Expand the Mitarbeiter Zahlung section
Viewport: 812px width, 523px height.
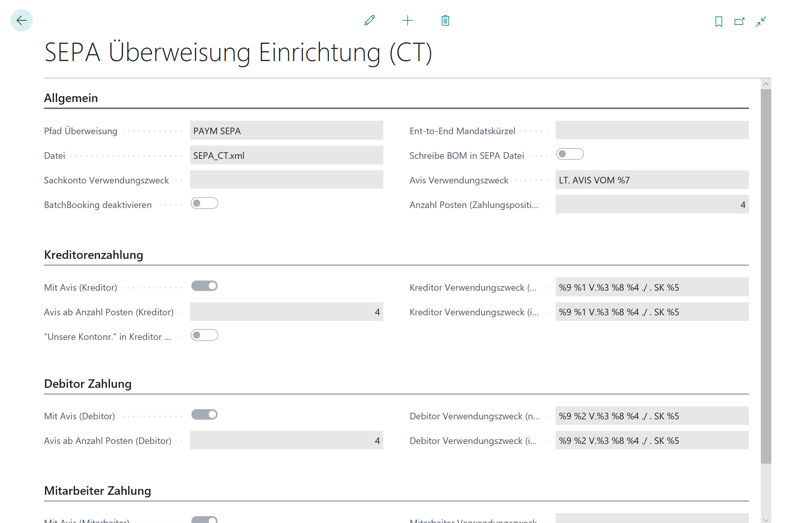pos(97,491)
